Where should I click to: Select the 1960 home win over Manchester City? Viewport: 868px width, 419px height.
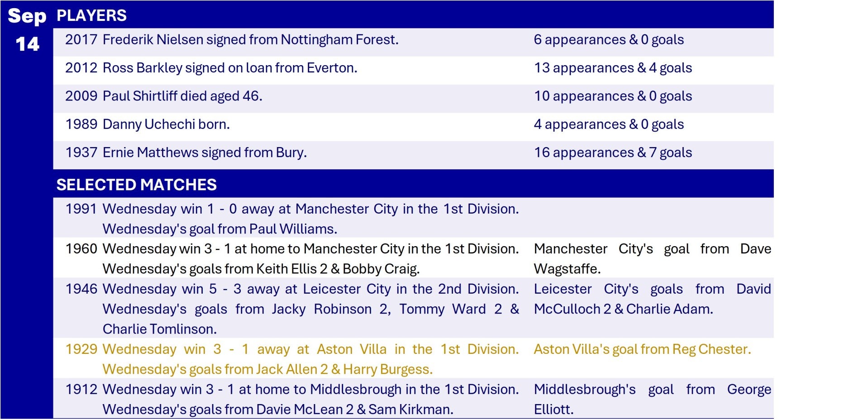292,258
